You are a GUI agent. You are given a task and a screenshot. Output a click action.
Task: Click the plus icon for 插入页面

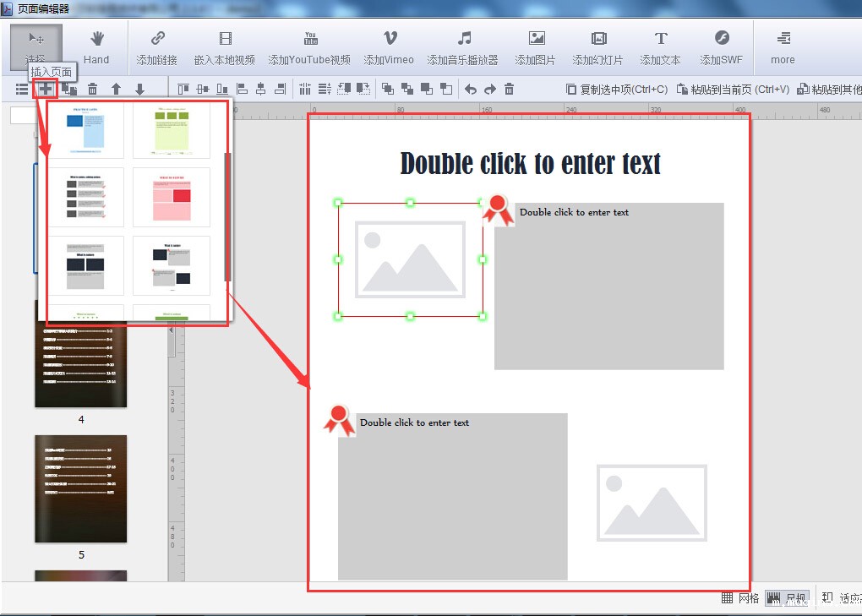45,89
